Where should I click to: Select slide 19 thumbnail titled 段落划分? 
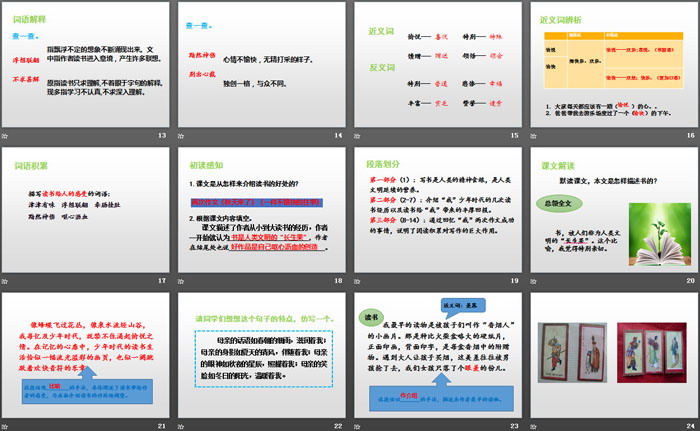coord(438,210)
